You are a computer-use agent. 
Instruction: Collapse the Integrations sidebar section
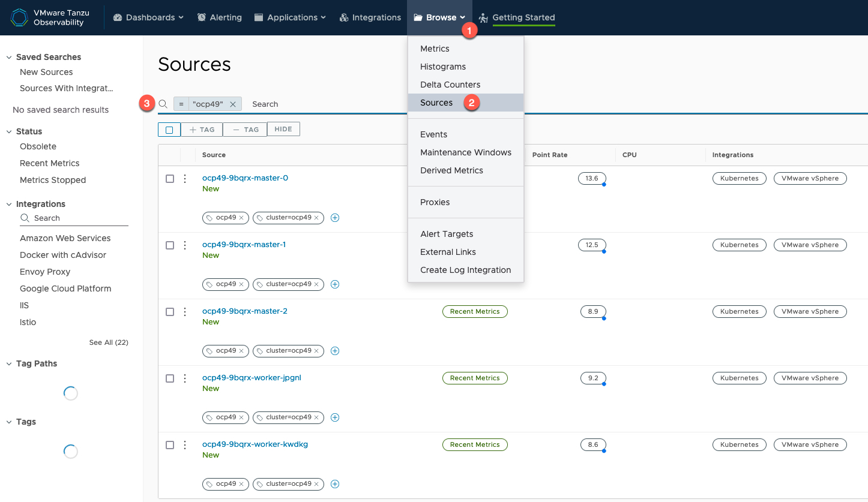tap(9, 205)
